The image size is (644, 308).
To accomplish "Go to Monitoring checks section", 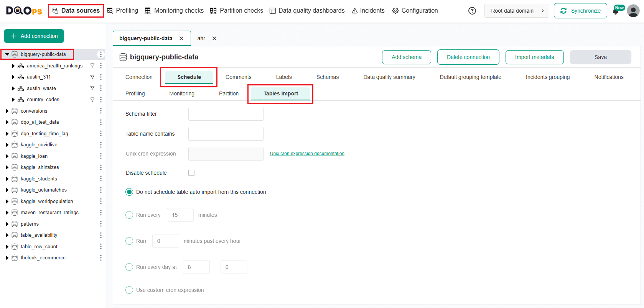I will pyautogui.click(x=174, y=11).
